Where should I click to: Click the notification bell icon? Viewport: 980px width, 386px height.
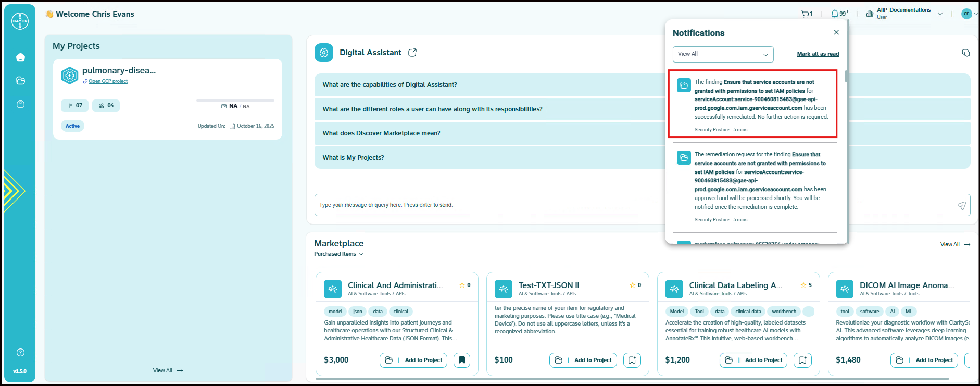click(x=835, y=14)
